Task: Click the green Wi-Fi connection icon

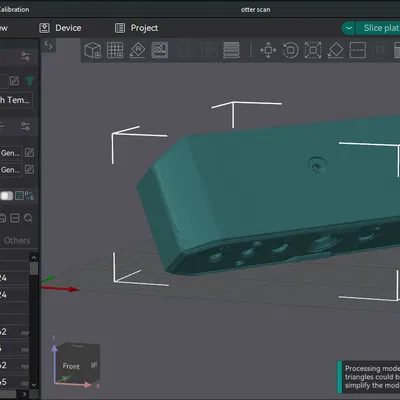Action: pyautogui.click(x=30, y=81)
